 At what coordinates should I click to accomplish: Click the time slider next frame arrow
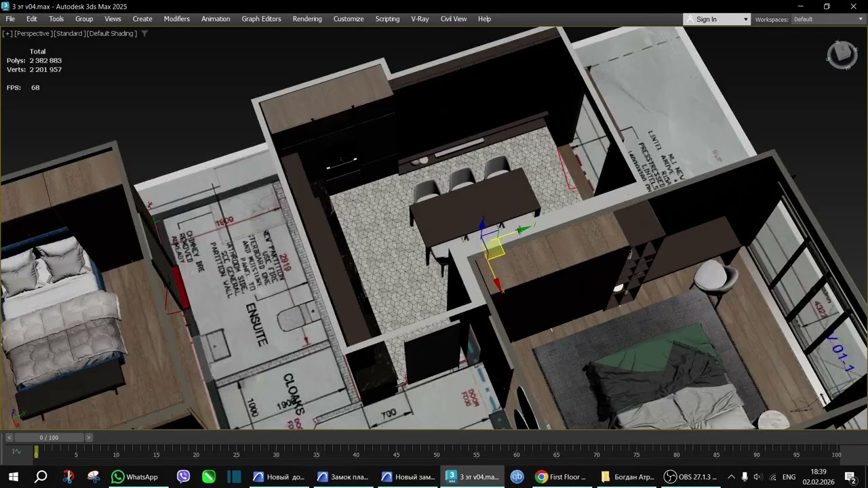(88, 438)
